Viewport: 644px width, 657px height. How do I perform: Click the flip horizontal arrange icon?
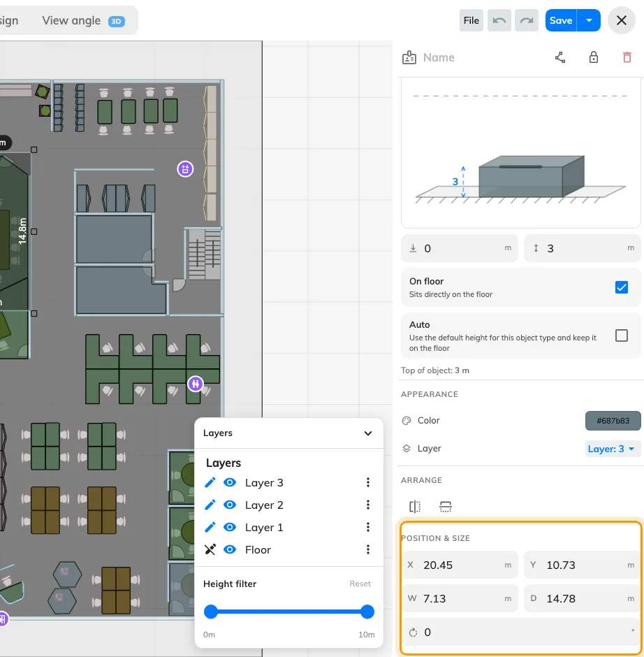click(x=415, y=507)
